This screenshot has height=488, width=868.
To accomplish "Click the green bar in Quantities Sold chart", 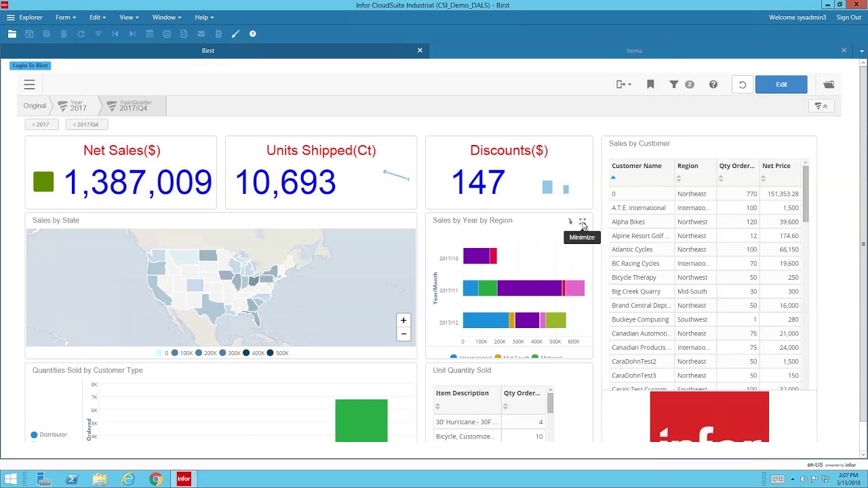I will pos(361,421).
